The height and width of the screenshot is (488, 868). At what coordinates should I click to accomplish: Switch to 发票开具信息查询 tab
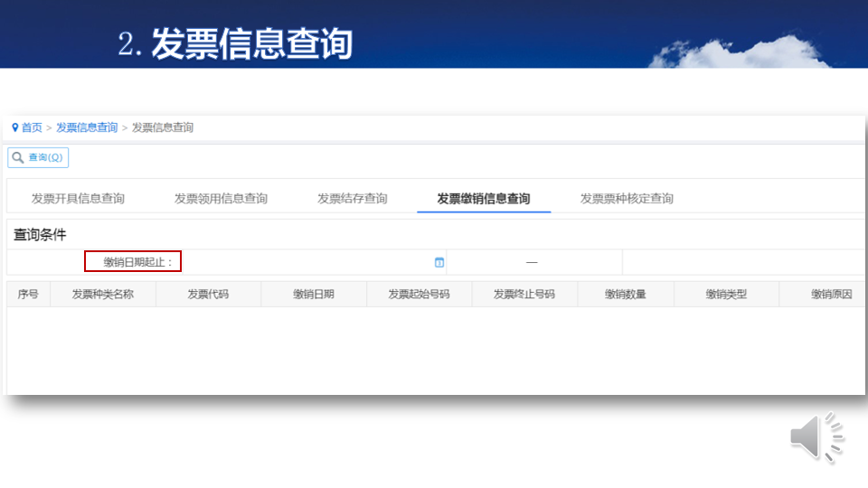pos(78,199)
